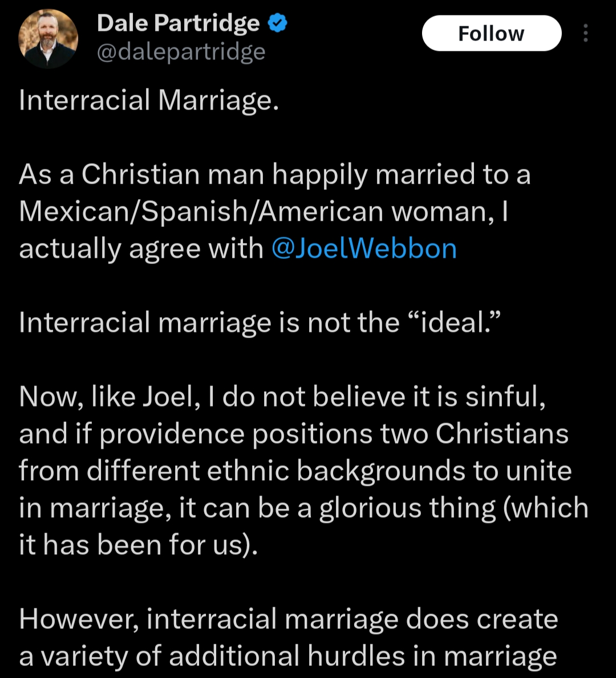Open the three-dot more options menu
Image resolution: width=616 pixels, height=678 pixels.
[x=585, y=34]
